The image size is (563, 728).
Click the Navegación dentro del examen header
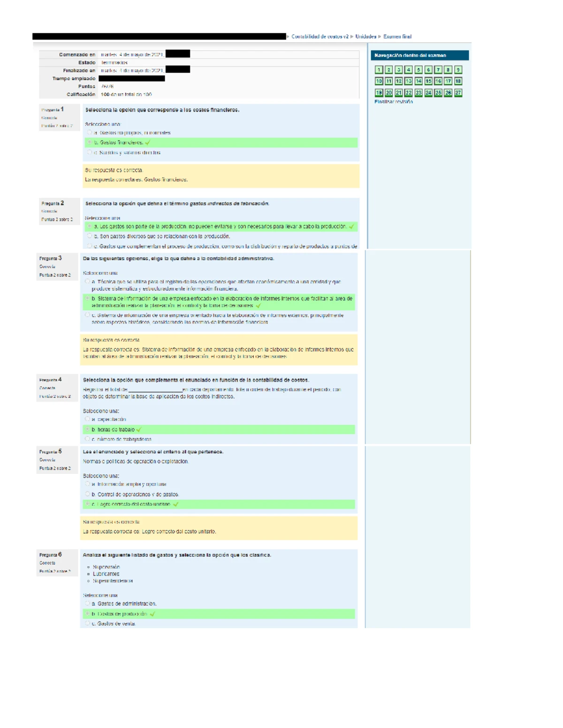click(419, 55)
